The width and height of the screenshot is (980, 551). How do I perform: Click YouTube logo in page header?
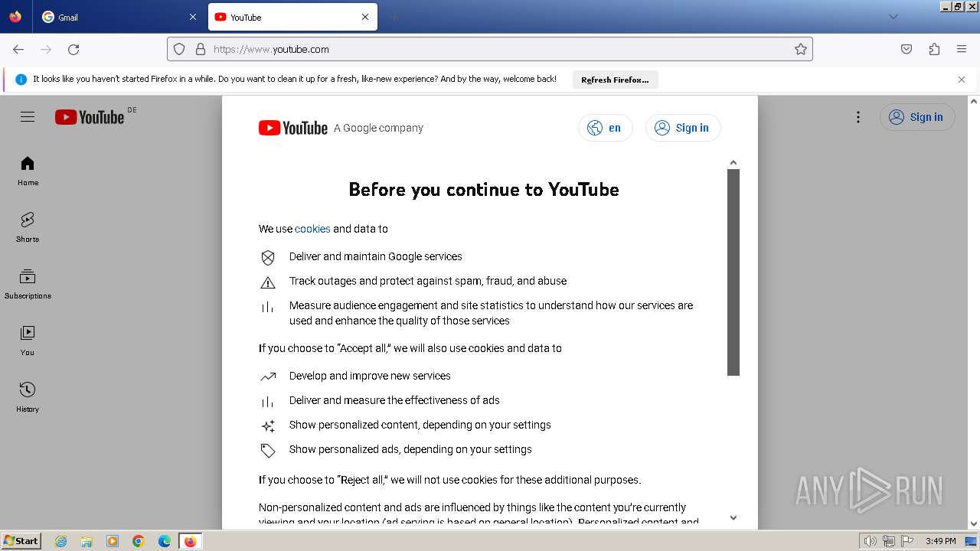click(90, 117)
